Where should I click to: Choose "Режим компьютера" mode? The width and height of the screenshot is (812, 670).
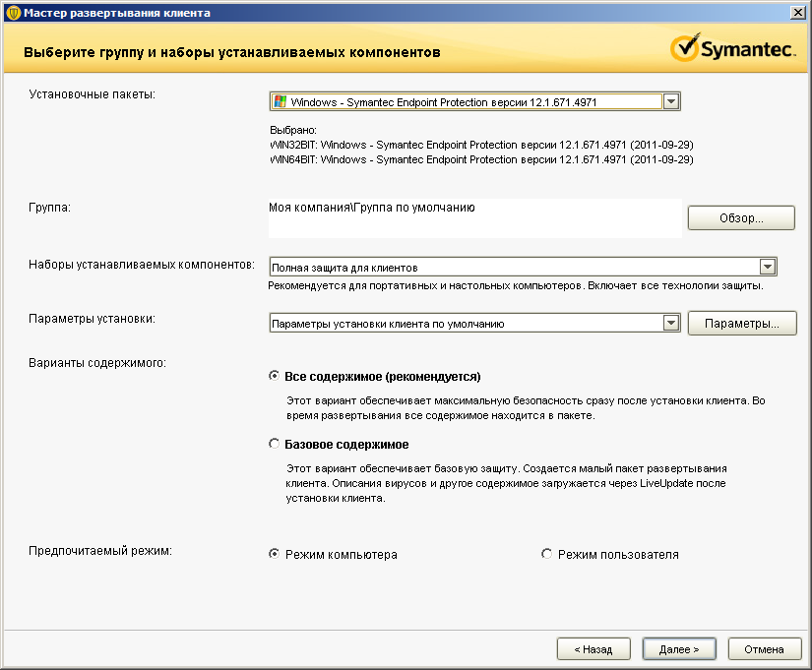(275, 554)
